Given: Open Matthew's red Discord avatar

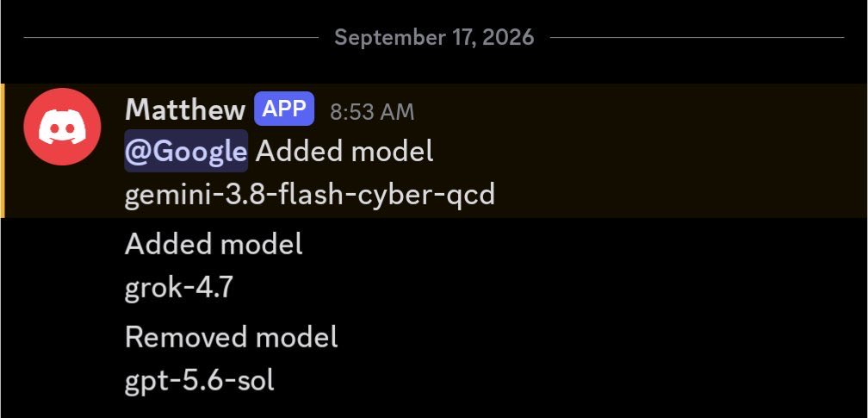Looking at the screenshot, I should click(x=62, y=127).
